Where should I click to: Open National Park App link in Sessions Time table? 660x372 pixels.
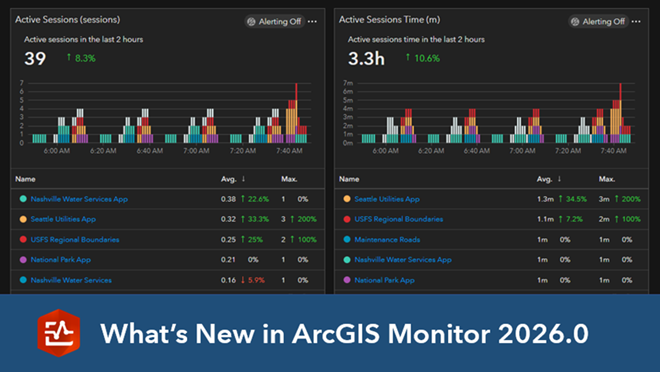click(x=384, y=280)
